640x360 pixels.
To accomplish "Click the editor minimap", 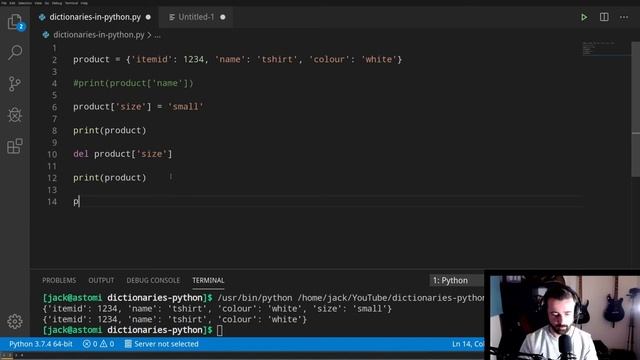I will click(x=606, y=49).
